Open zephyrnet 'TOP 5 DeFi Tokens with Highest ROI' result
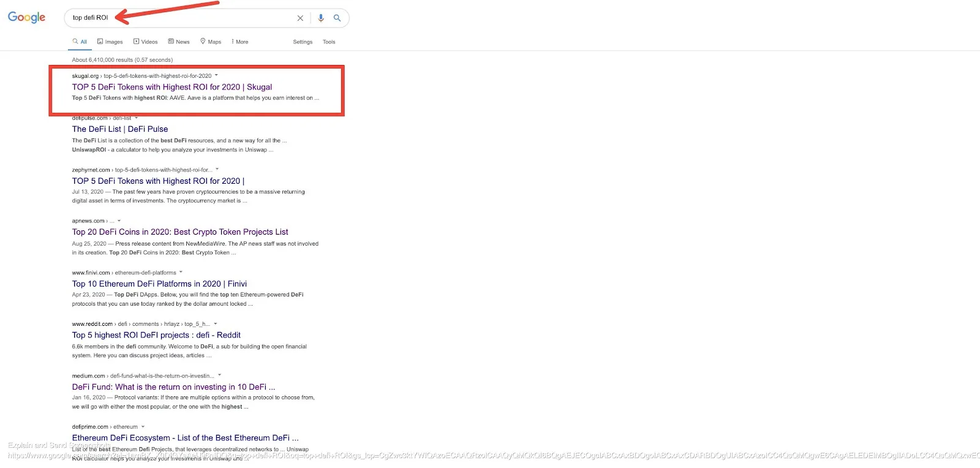980x468 pixels. coord(158,181)
